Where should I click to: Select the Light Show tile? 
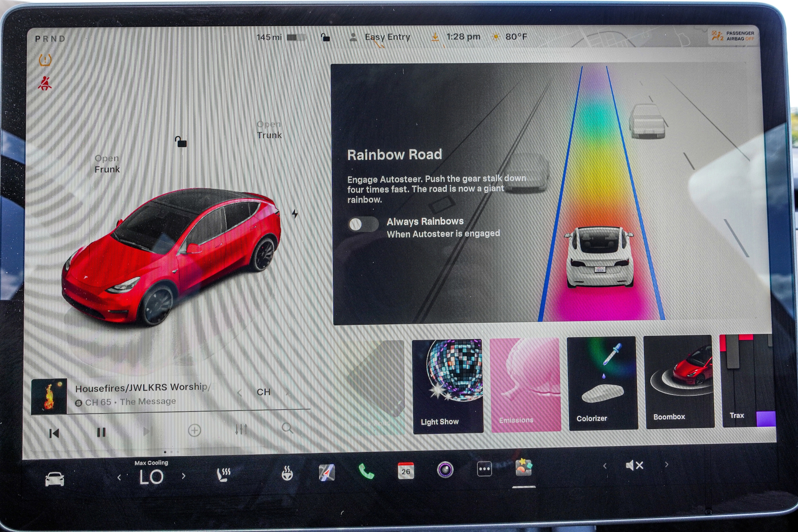coord(448,386)
